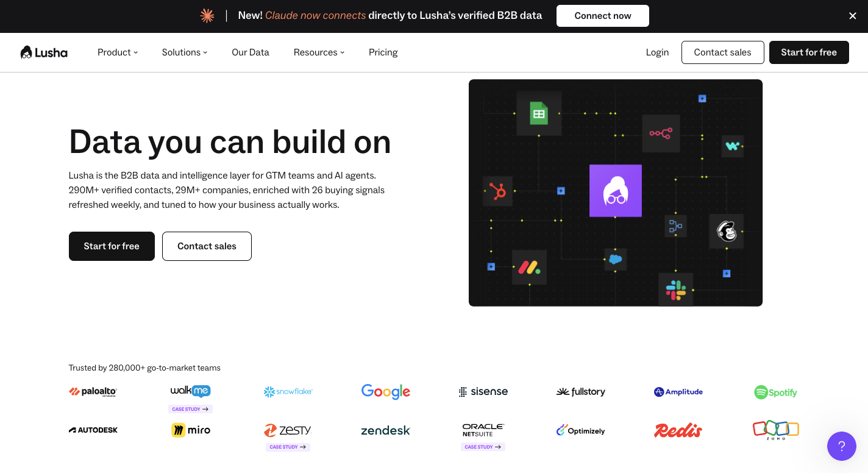This screenshot has height=473, width=868.
Task: Click the HubSpot icon in hero graphic
Action: (497, 191)
